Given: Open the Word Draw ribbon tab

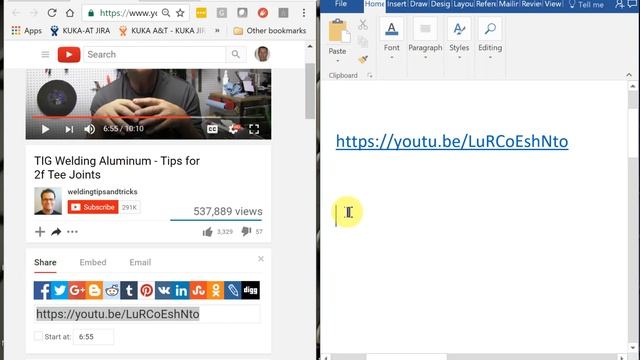Looking at the screenshot, I should [418, 4].
